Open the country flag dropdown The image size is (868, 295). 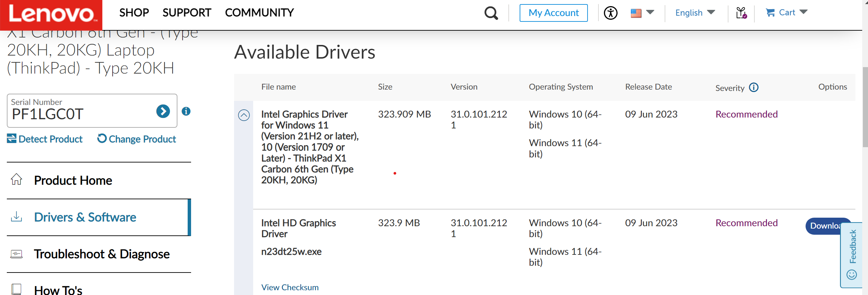point(642,13)
